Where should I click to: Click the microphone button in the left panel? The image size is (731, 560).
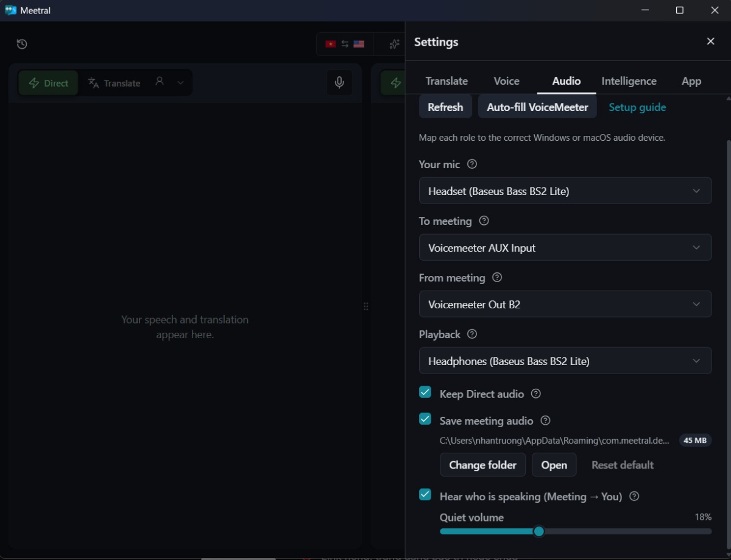click(339, 83)
